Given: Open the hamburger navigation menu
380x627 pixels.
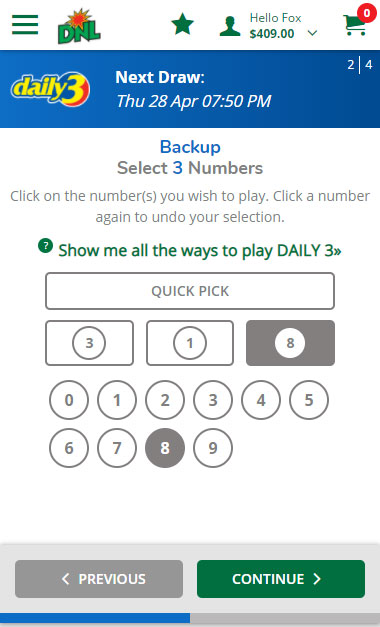Looking at the screenshot, I should click(x=25, y=25).
